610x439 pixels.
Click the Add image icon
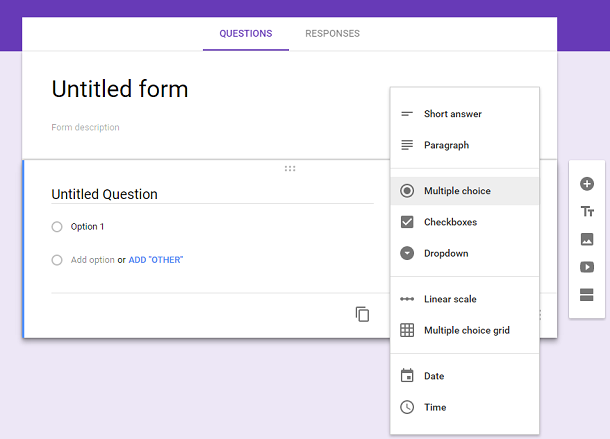tap(587, 239)
